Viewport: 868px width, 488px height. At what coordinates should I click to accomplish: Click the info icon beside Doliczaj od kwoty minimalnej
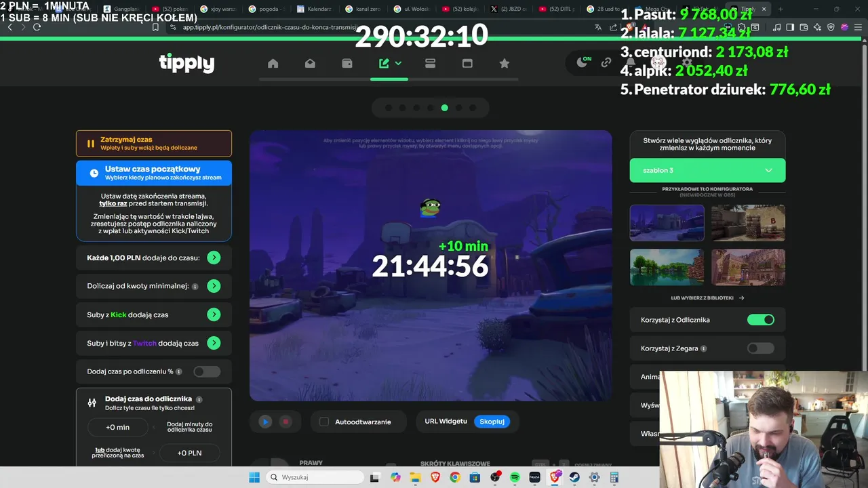pyautogui.click(x=195, y=287)
